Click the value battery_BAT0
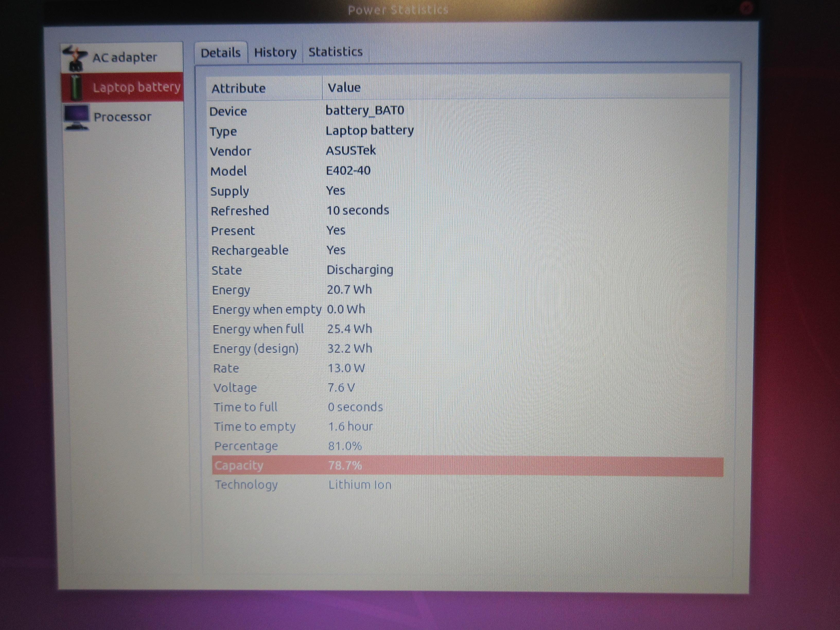The width and height of the screenshot is (840, 630). 365,110
